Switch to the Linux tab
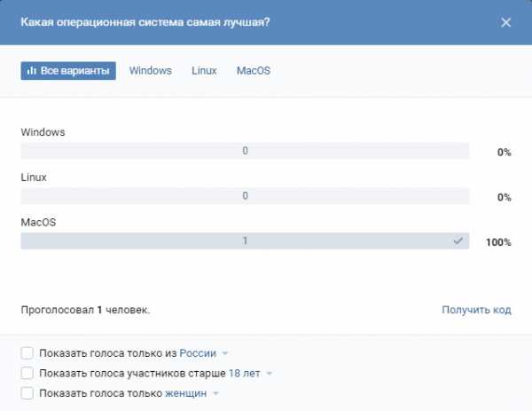The image size is (532, 411). pos(204,71)
